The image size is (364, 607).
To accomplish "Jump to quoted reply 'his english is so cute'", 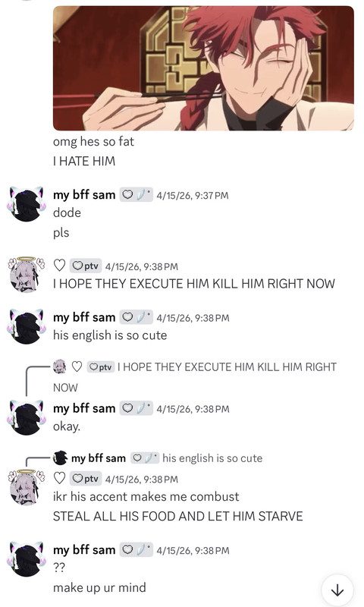I will tap(212, 458).
